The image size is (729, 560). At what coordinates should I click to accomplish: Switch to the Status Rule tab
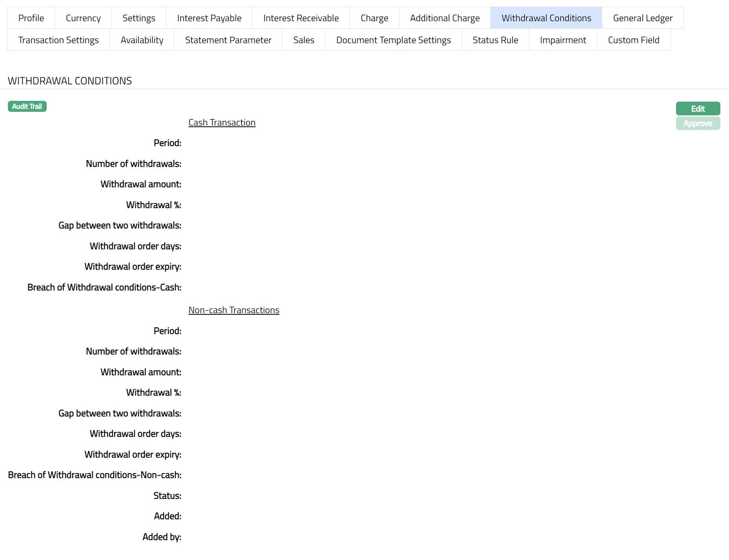tap(495, 40)
